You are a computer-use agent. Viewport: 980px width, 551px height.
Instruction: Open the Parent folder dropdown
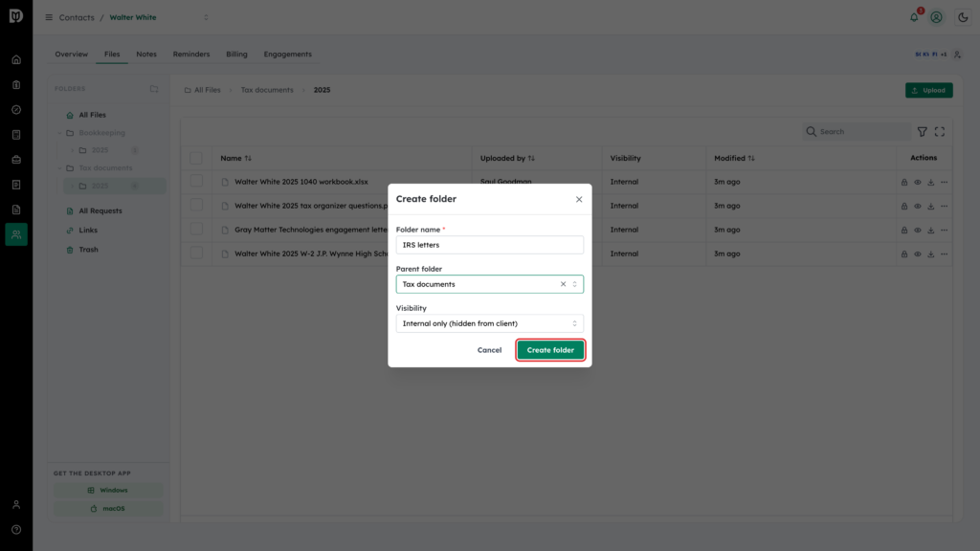point(574,284)
